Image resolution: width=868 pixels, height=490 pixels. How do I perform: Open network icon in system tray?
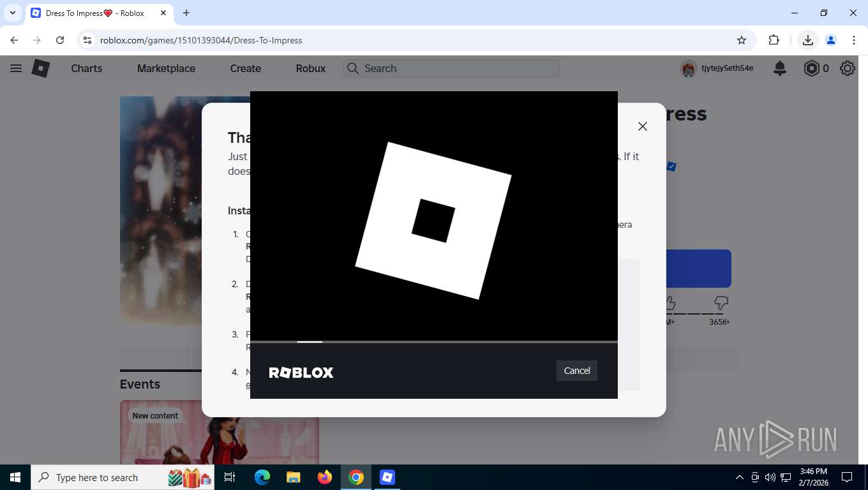[786, 477]
